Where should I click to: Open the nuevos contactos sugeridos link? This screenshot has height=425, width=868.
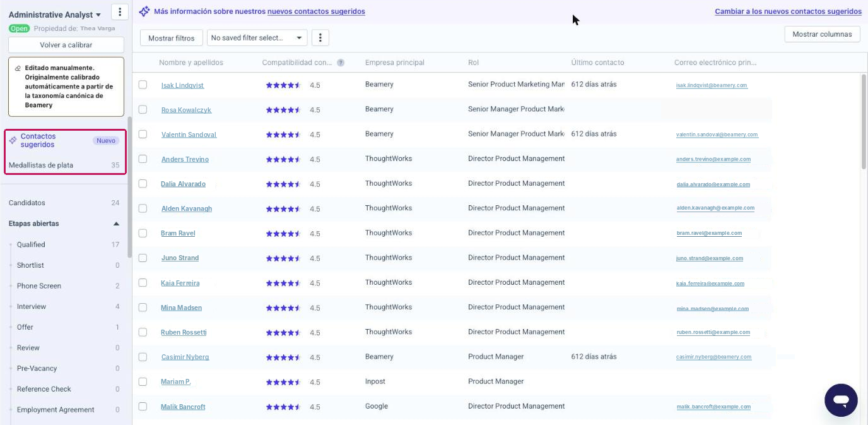point(316,11)
